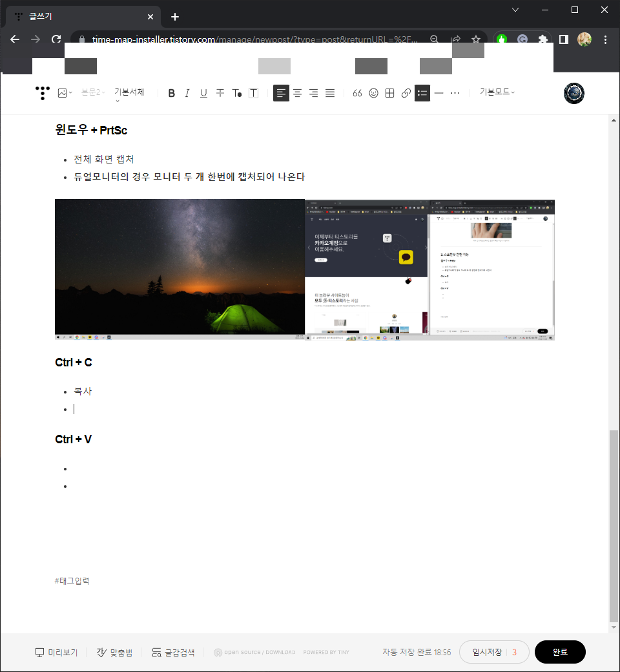Insert a table

point(390,93)
